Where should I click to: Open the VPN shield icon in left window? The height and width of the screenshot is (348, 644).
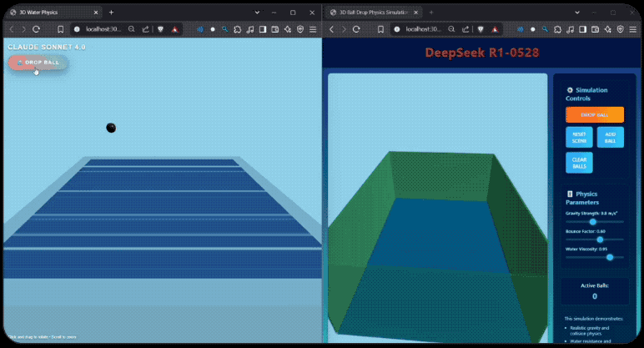click(x=300, y=29)
